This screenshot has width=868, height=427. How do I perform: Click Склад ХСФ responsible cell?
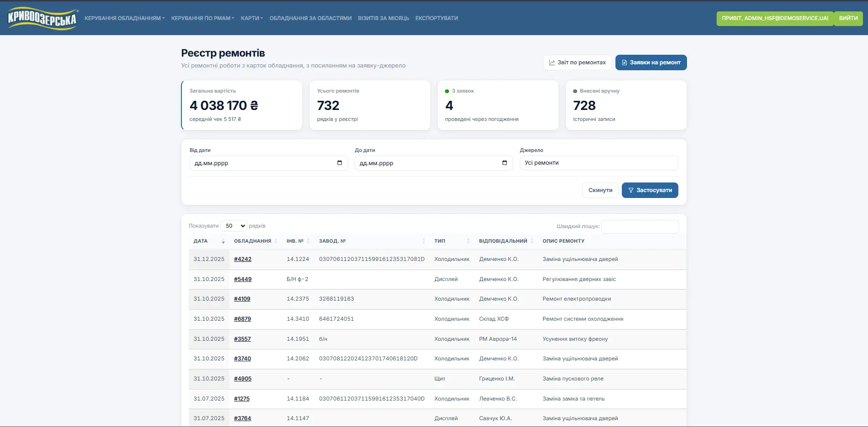[494, 319]
